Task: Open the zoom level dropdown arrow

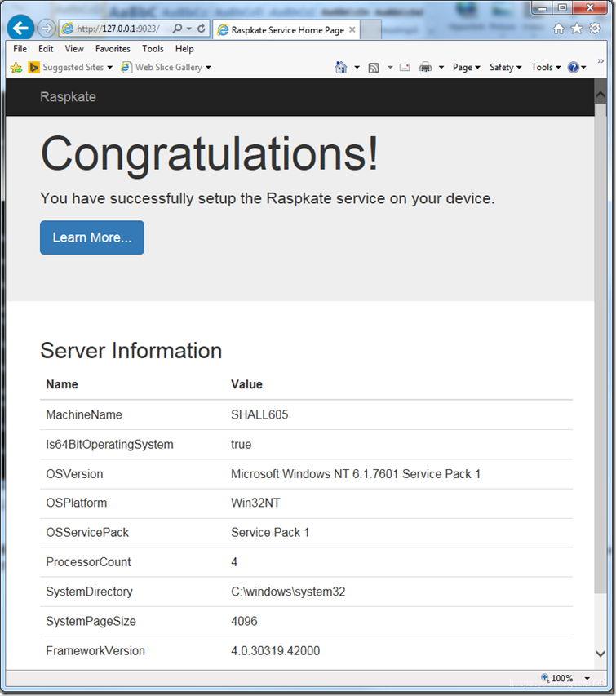Action: (587, 678)
